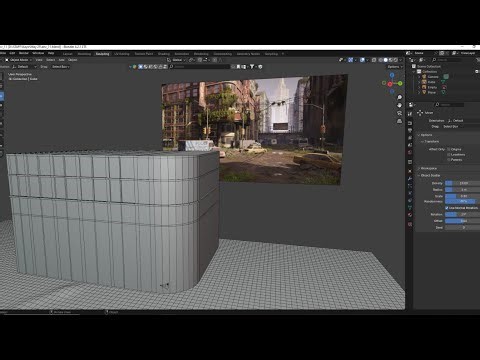Click the green Y axis on navigation gizmo

pos(400,83)
